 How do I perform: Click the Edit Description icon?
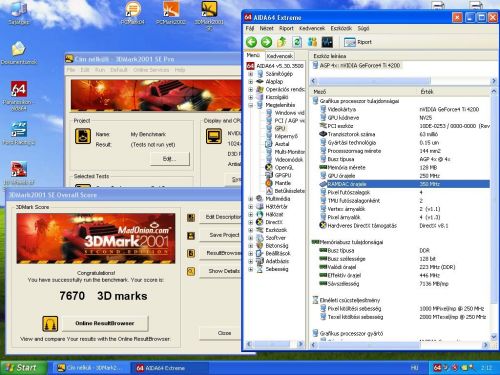coord(191,218)
